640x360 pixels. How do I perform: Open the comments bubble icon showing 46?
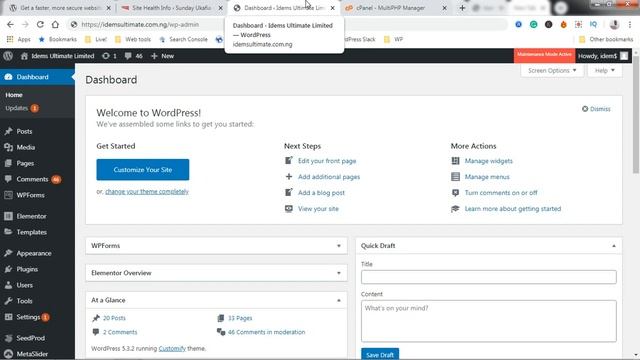click(128, 56)
